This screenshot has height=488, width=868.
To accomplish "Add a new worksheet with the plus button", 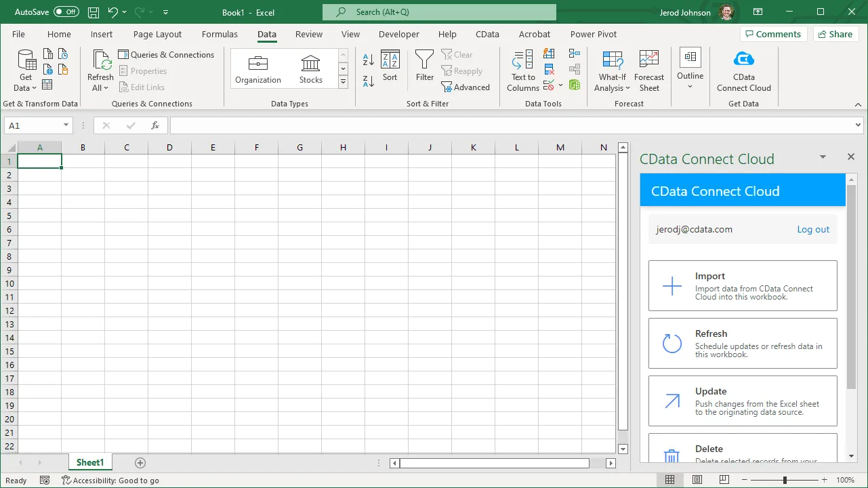I will click(x=140, y=462).
